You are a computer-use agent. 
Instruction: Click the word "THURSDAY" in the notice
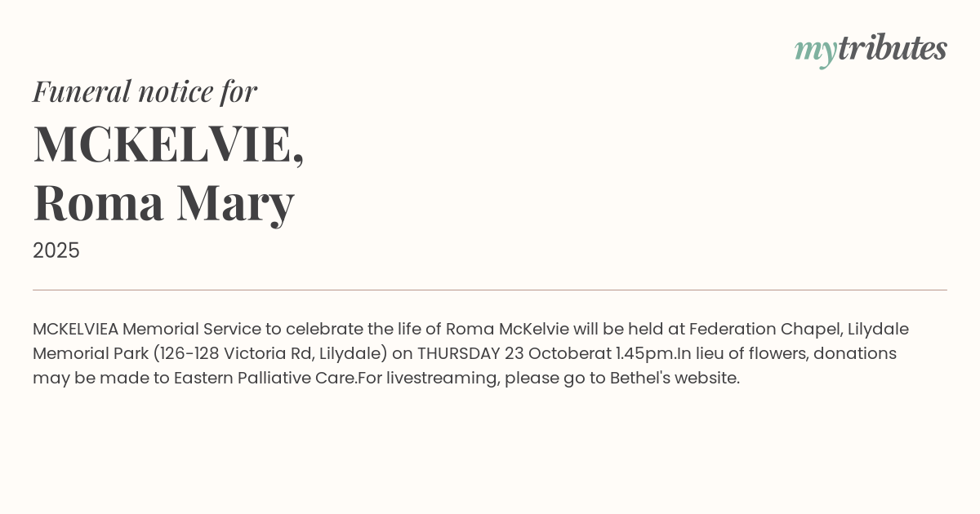(x=458, y=353)
